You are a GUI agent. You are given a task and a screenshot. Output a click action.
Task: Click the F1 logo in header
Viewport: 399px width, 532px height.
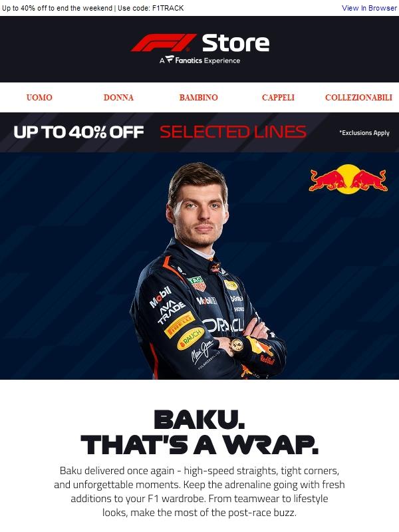[x=164, y=43]
